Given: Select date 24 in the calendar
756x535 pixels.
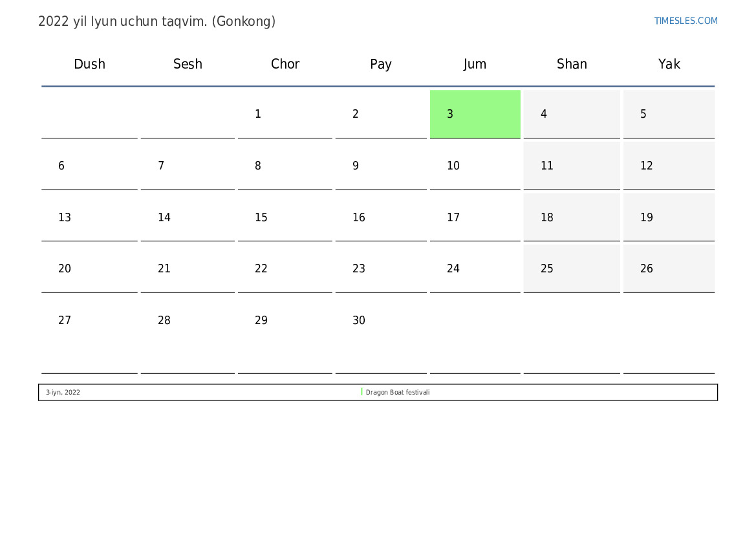Looking at the screenshot, I should pos(475,268).
